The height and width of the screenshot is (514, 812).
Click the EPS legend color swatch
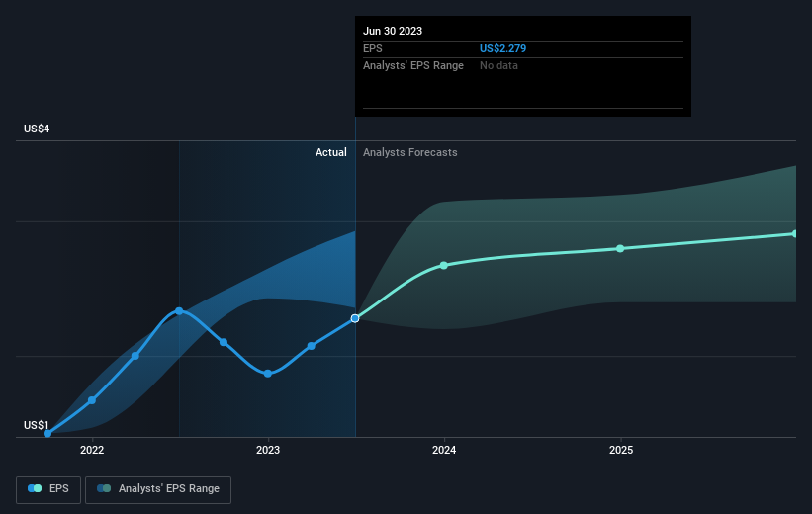[x=35, y=488]
